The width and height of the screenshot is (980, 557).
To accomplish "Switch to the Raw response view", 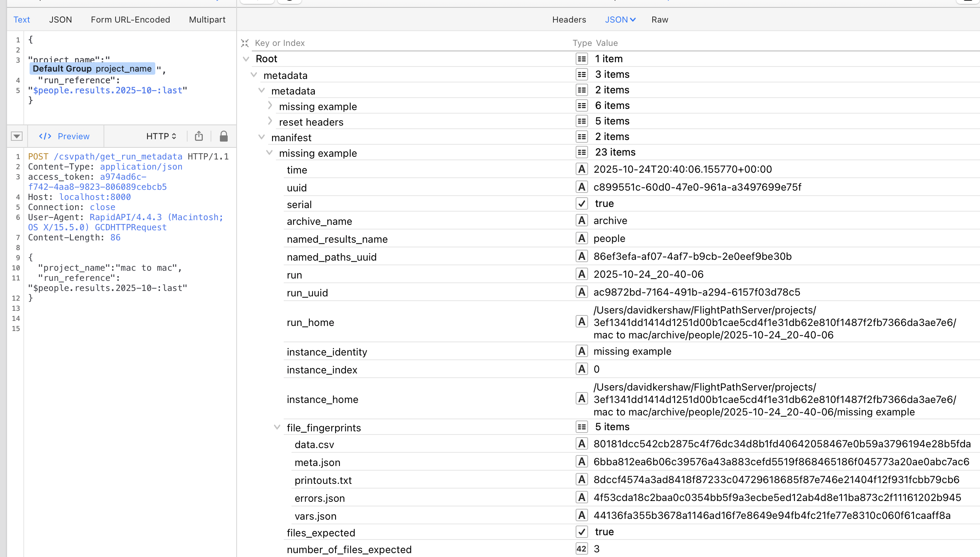I will pyautogui.click(x=659, y=19).
